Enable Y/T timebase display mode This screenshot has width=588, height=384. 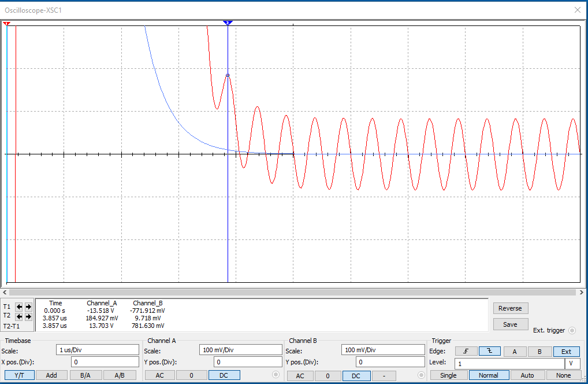pos(18,375)
